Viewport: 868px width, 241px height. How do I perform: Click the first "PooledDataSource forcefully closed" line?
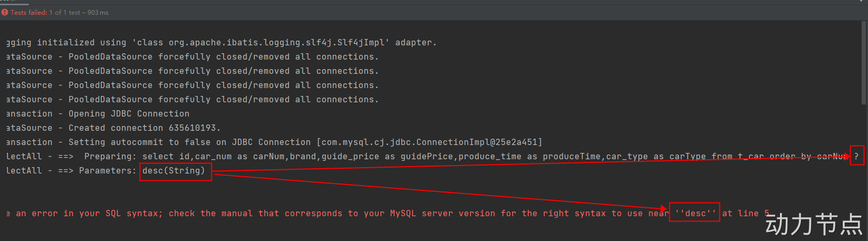(x=192, y=57)
